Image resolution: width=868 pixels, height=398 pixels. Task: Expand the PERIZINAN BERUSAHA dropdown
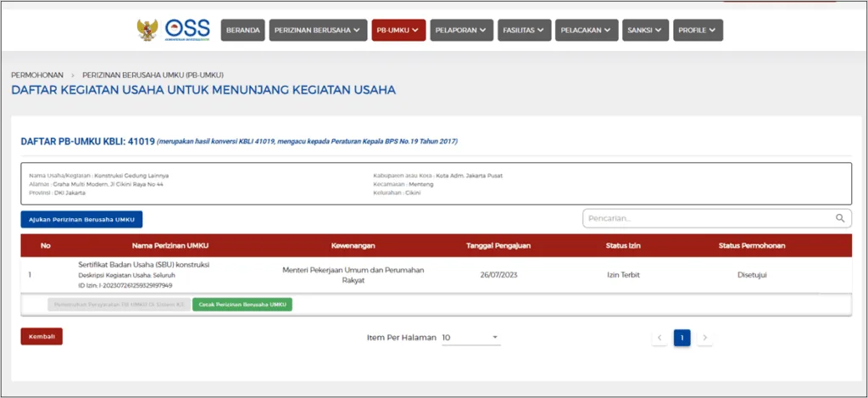319,31
